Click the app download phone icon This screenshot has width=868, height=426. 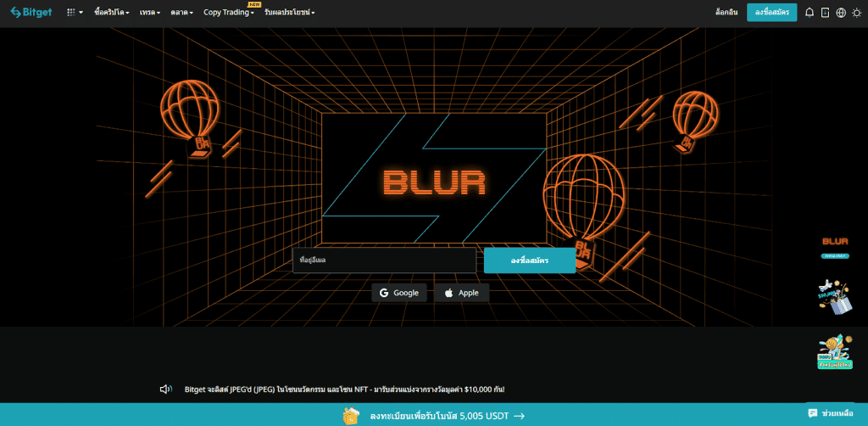(x=826, y=12)
